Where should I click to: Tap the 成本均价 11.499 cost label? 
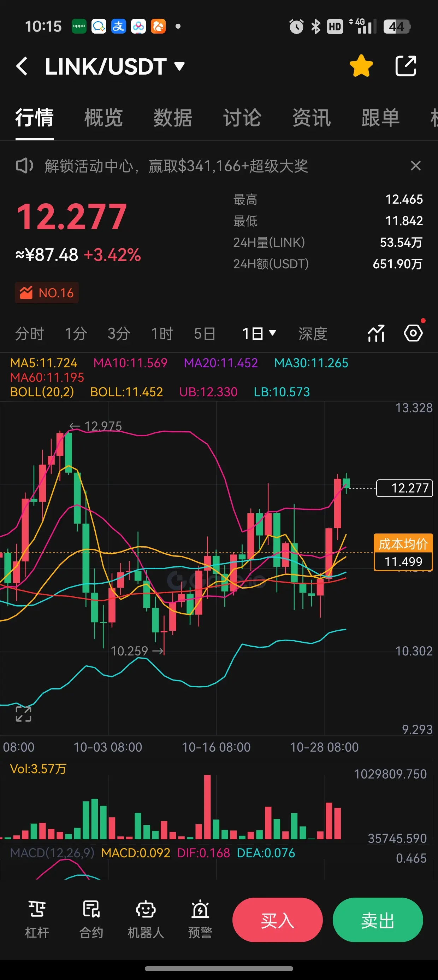[403, 552]
